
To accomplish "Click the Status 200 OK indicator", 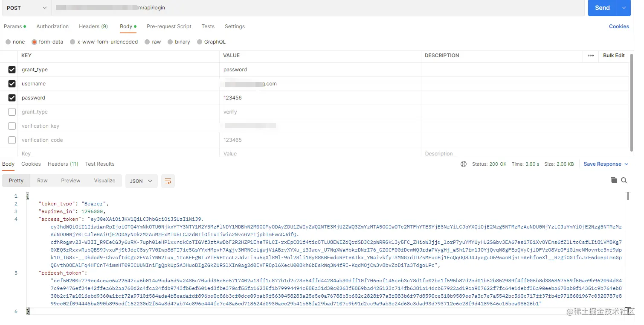I will click(x=489, y=164).
